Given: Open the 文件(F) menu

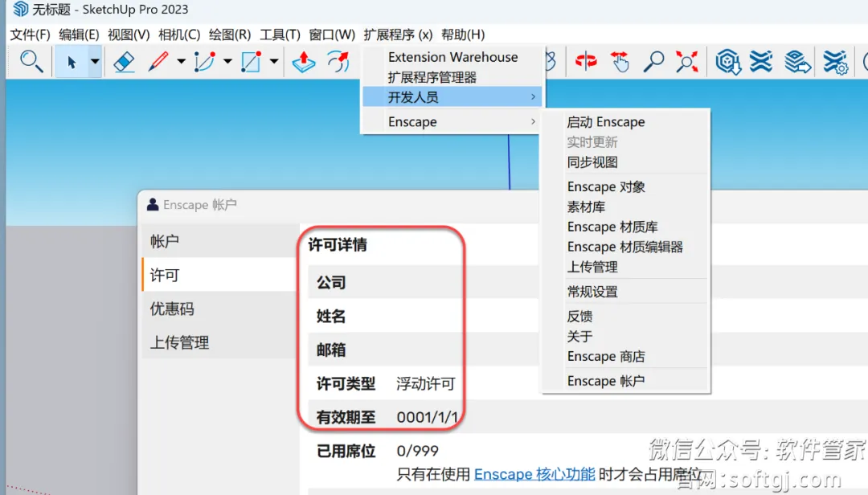Looking at the screenshot, I should (30, 35).
